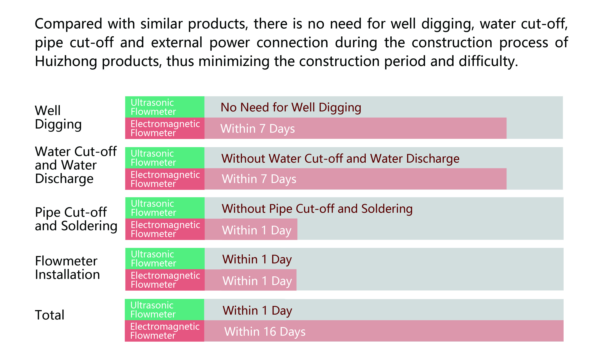Click the introductory paragraph about Huizhong products
This screenshot has height=364, width=604.
tap(301, 42)
